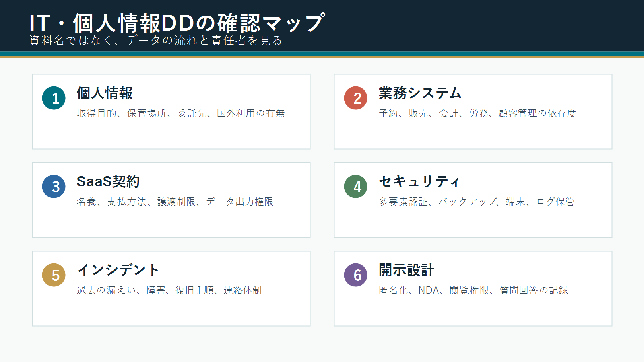Click the SaaS契約 card heading
The image size is (644, 362).
[108, 182]
